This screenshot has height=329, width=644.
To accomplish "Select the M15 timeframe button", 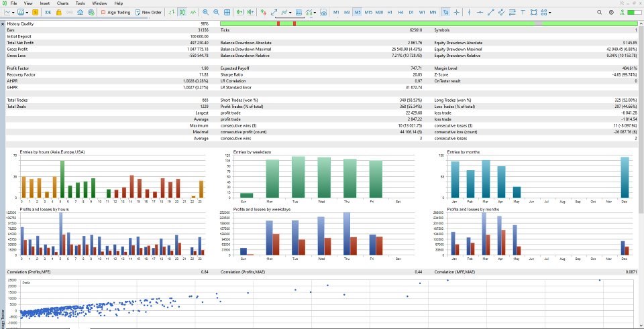I will (368, 12).
